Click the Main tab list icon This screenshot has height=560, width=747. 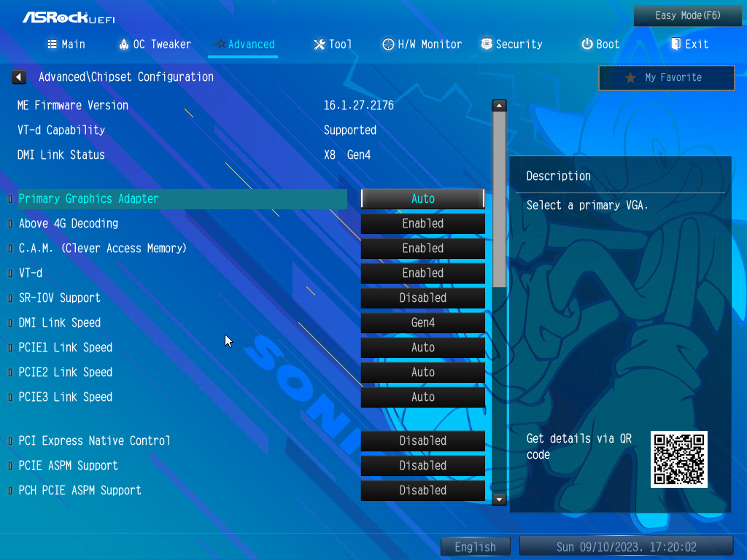53,44
